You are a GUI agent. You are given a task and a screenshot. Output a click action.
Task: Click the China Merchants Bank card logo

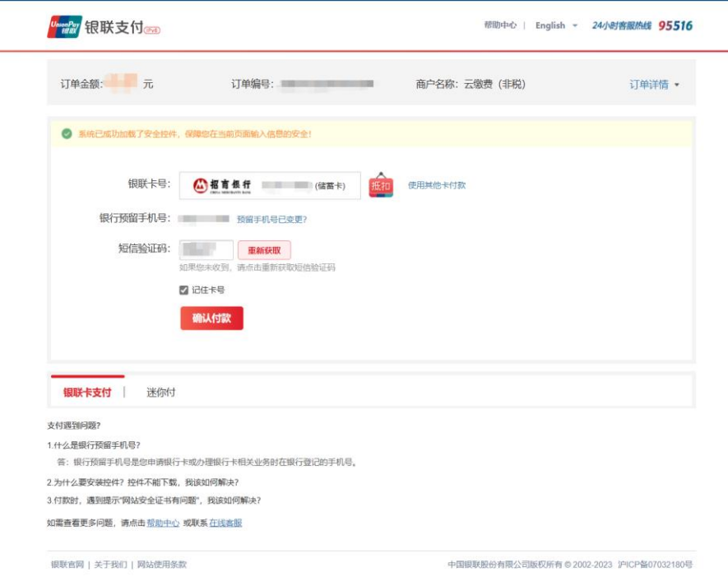[201, 186]
